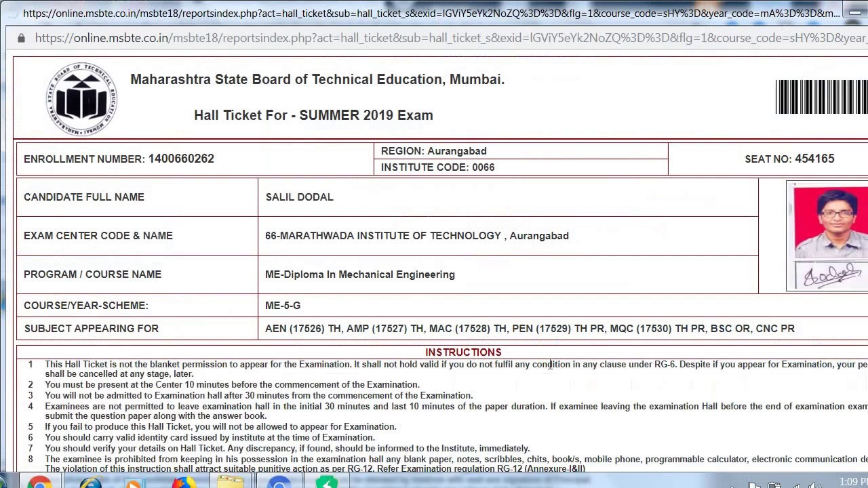
Task: Click 'ME-Diploma In Mechanical Engineering' value
Action: tap(360, 274)
